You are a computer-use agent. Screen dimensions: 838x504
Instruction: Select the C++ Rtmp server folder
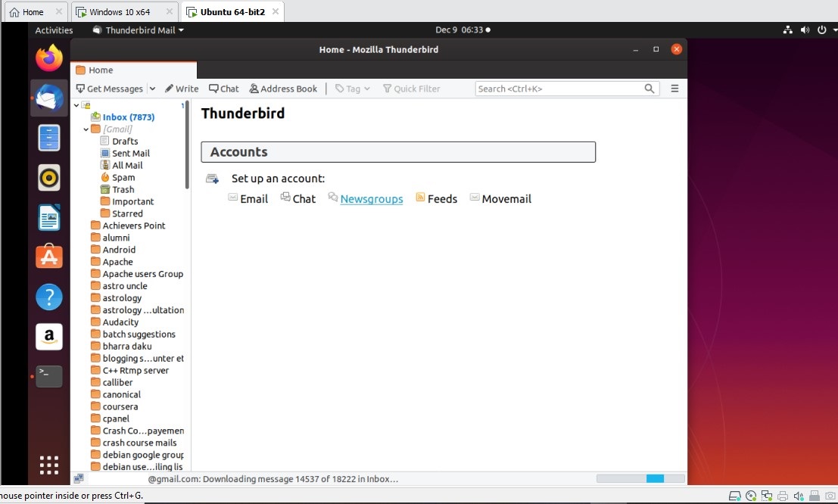click(x=136, y=370)
